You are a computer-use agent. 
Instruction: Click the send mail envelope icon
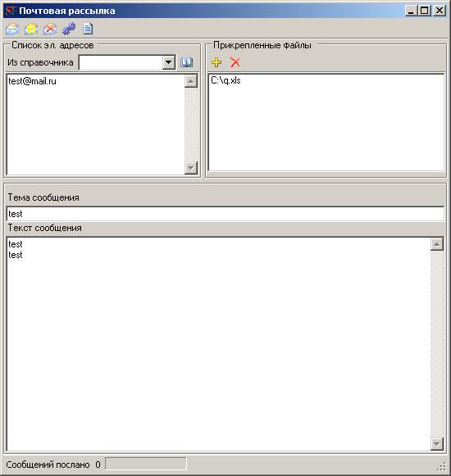tap(12, 29)
